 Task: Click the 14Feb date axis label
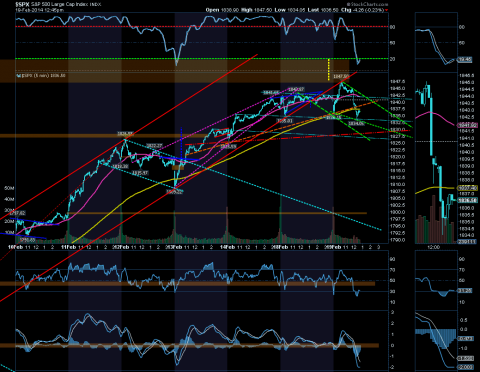click(x=227, y=247)
